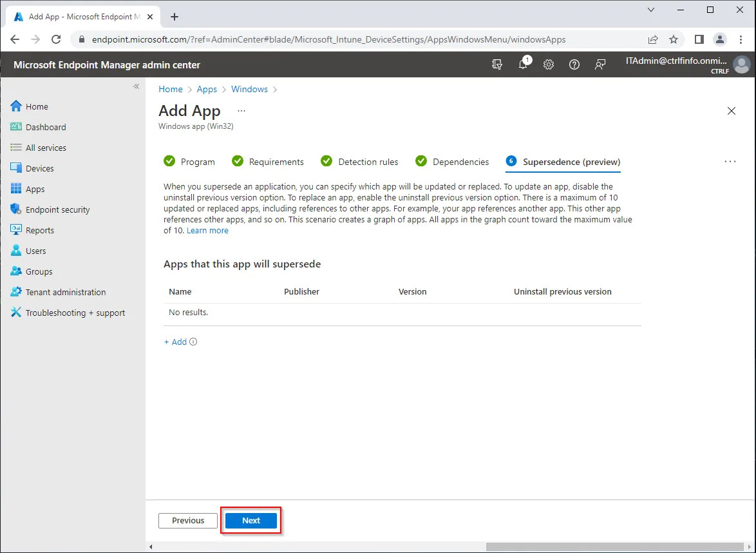Go to the Program step
The image size is (756, 553).
(x=189, y=162)
